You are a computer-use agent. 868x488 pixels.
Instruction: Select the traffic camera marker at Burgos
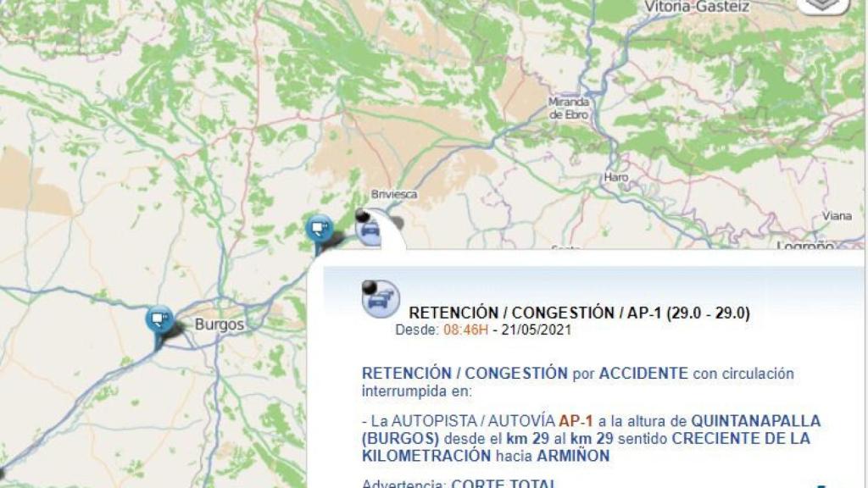coord(159,319)
